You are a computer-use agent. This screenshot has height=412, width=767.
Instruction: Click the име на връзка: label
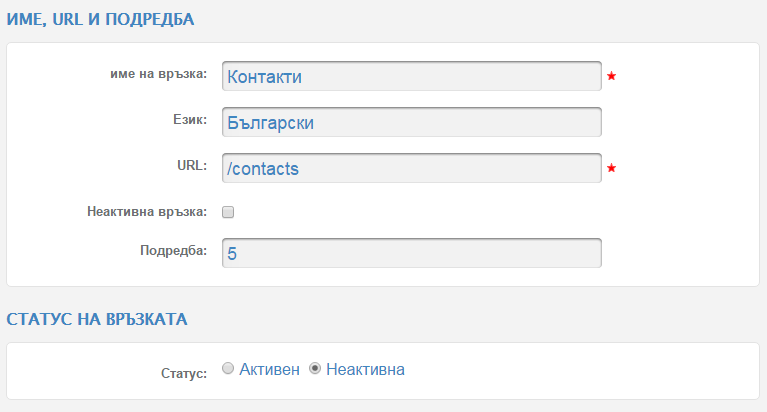158,74
